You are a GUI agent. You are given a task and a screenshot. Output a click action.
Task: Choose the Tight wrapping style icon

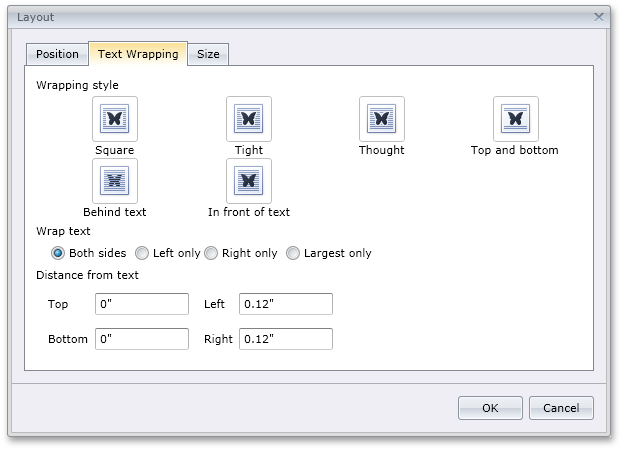[x=249, y=119]
